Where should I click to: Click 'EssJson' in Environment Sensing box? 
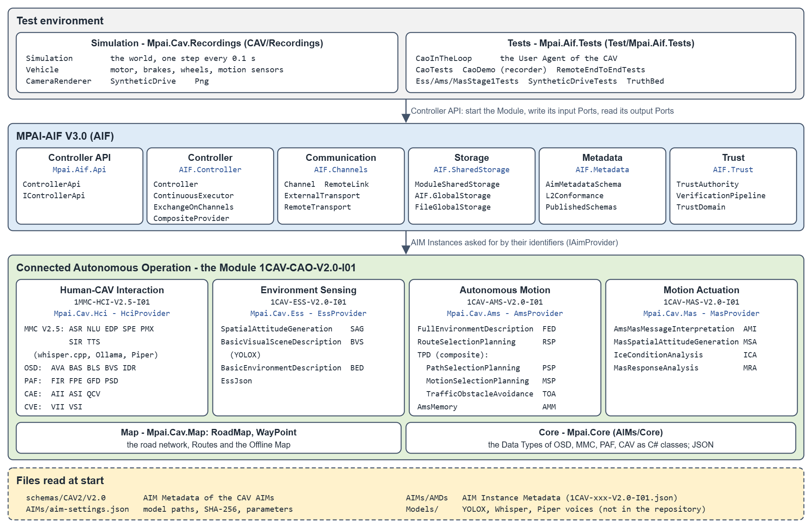[236, 381]
